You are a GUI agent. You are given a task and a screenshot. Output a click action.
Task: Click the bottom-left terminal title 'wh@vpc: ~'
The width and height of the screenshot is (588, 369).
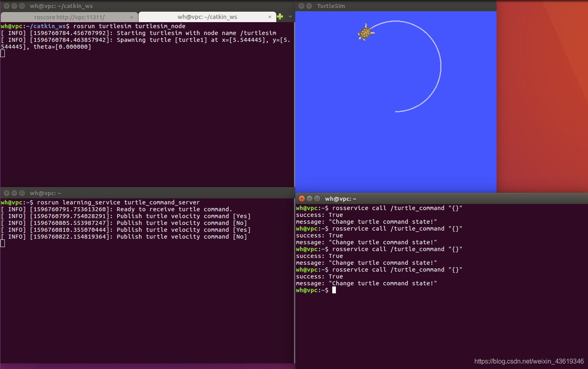pyautogui.click(x=46, y=193)
